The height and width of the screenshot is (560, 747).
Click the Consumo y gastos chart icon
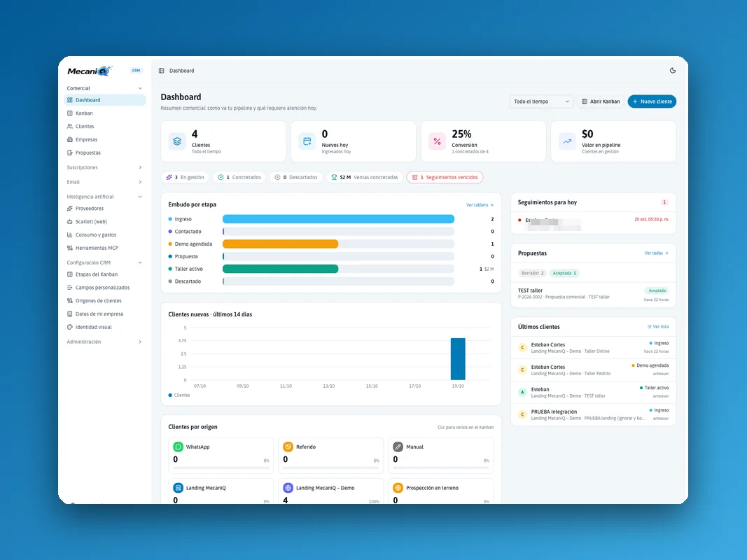(70, 234)
